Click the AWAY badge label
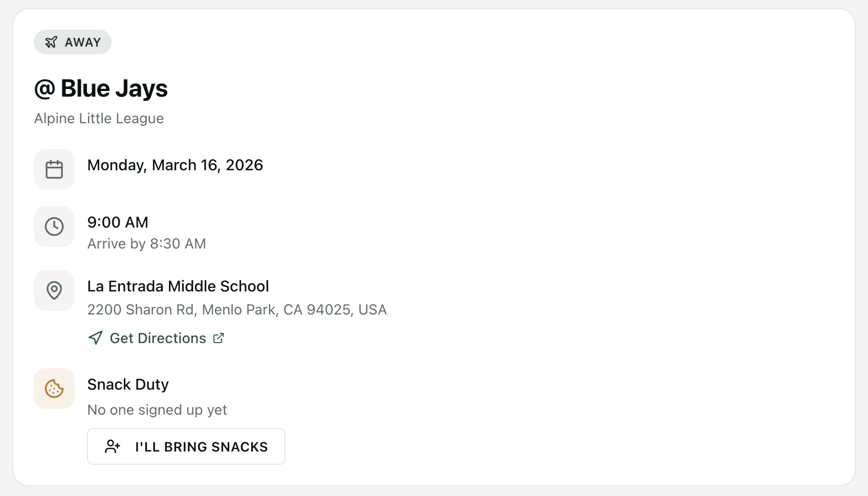Image resolution: width=868 pixels, height=496 pixels. point(83,42)
